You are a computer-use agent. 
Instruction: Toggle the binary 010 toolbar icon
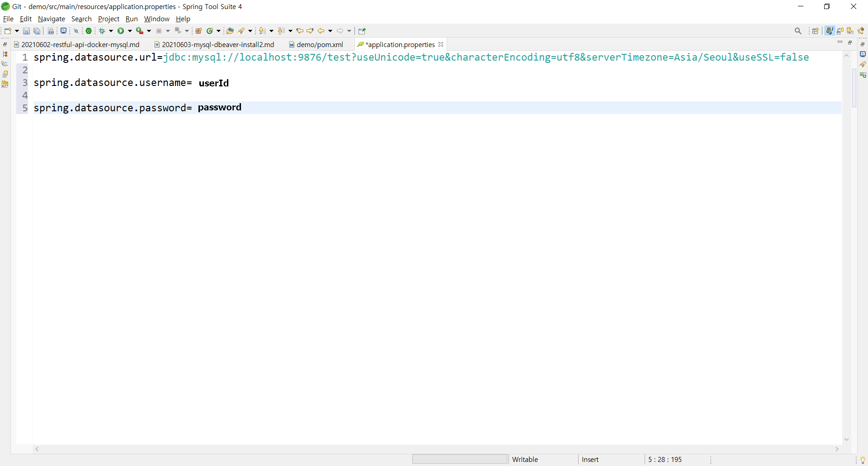pos(51,31)
